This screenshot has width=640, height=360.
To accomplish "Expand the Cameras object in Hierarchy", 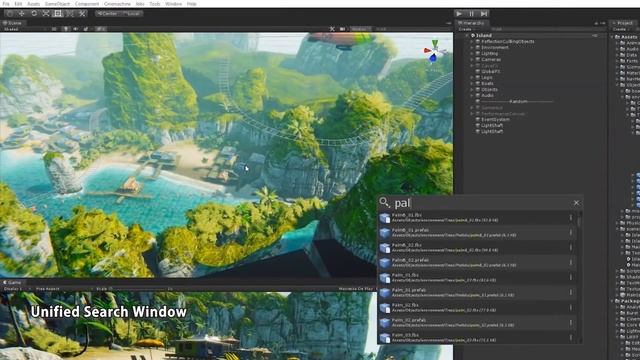I will tap(472, 60).
